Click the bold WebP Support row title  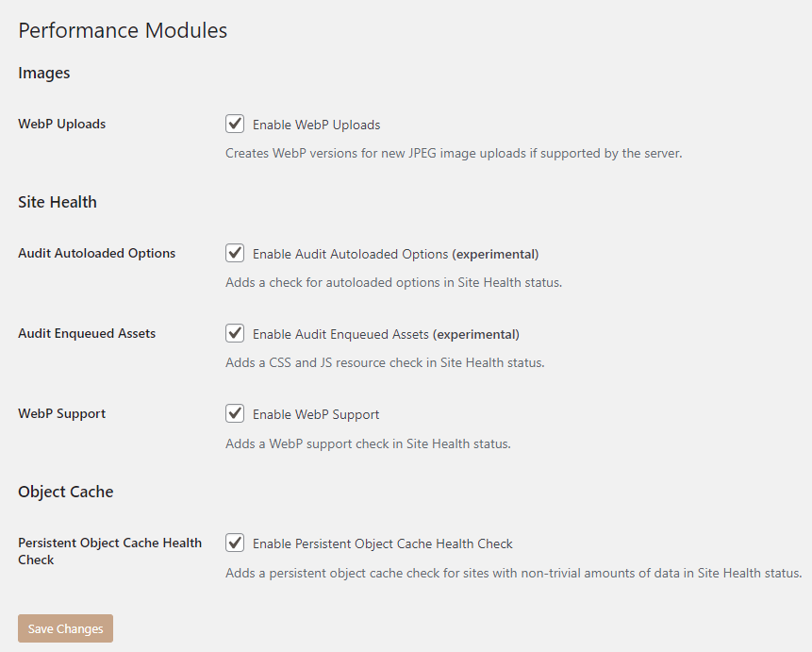point(61,413)
